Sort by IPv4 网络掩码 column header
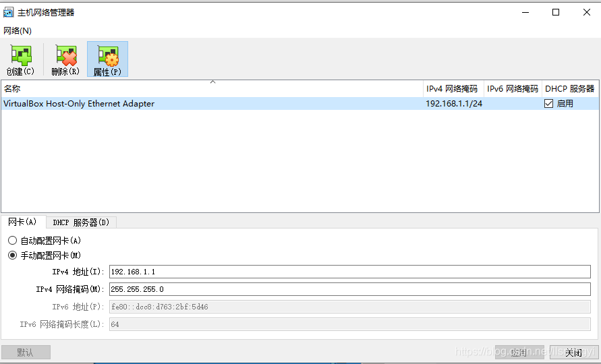This screenshot has width=601, height=364. click(x=453, y=88)
